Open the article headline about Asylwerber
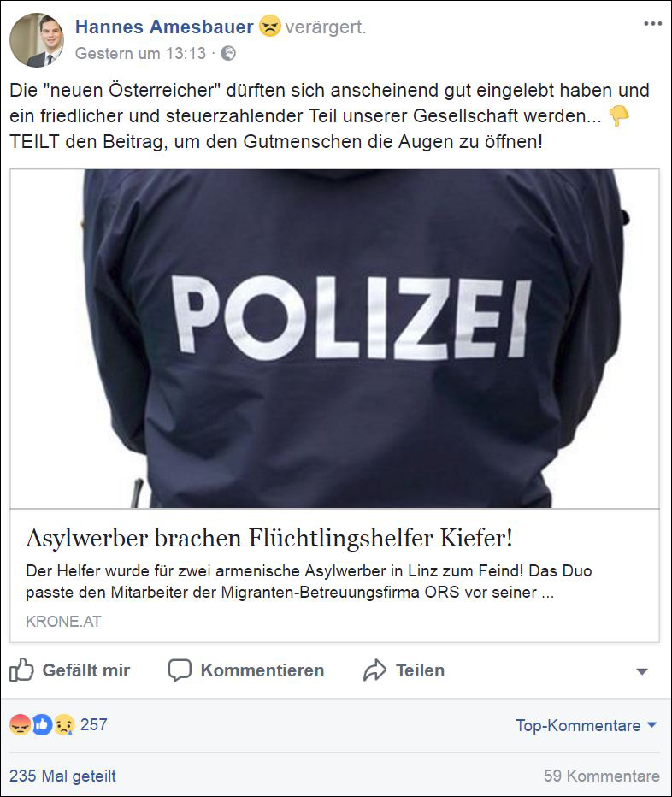This screenshot has height=797, width=672. click(269, 538)
